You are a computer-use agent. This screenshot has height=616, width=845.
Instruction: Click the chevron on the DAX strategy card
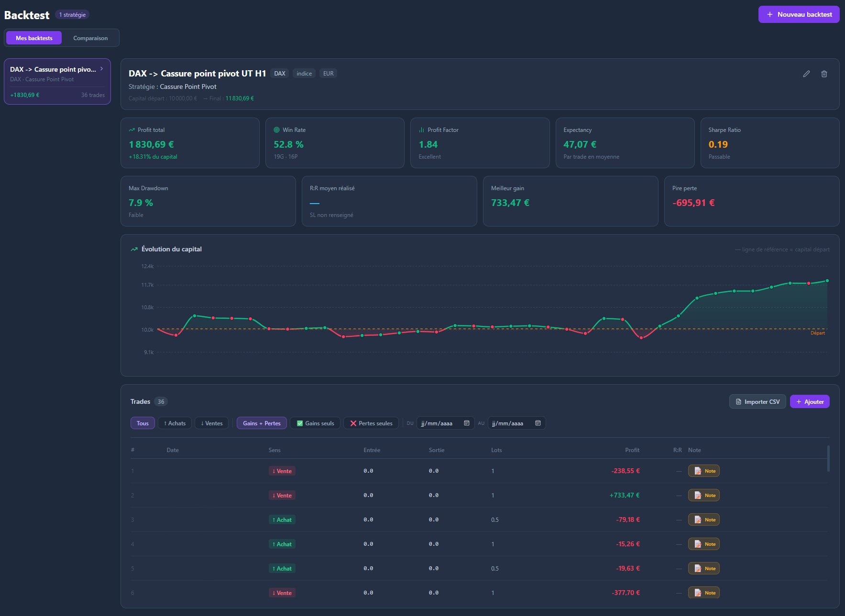click(101, 69)
